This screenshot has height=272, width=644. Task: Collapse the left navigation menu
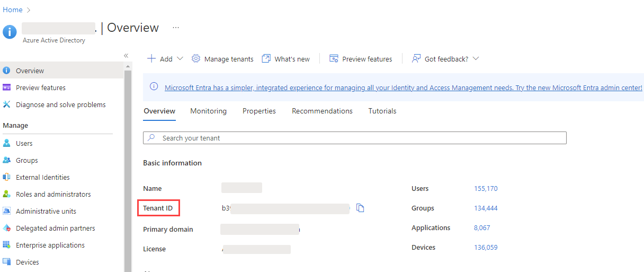click(x=126, y=56)
